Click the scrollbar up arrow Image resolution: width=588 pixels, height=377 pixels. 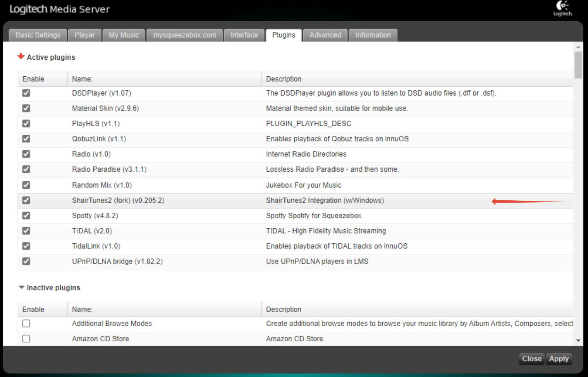578,47
